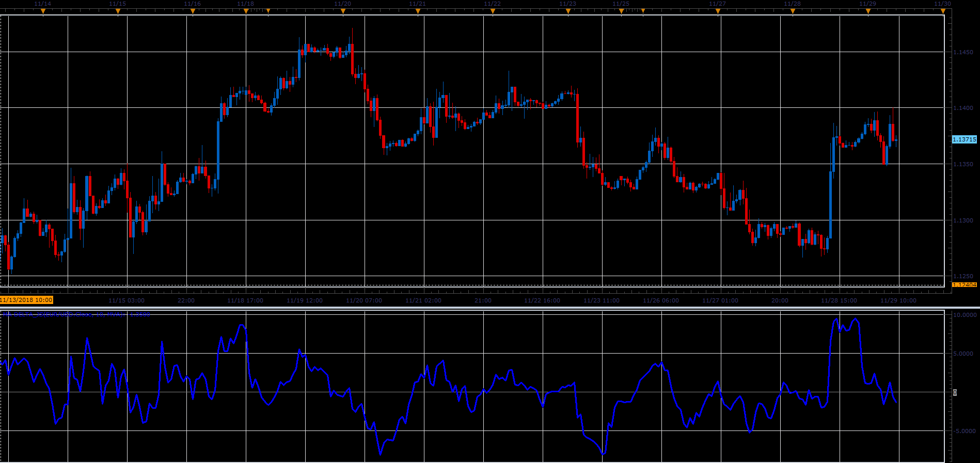Click the 10.0000 indicator axis label

click(965, 314)
